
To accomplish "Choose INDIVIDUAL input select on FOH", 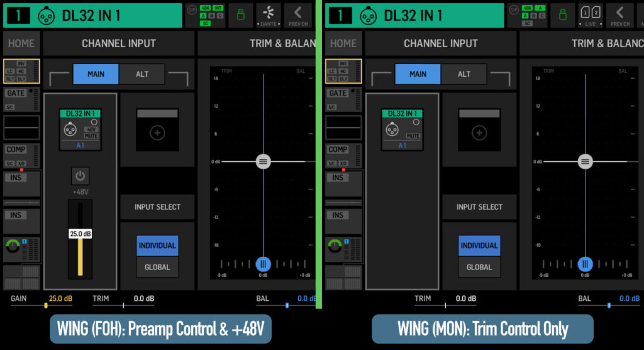I will [157, 246].
